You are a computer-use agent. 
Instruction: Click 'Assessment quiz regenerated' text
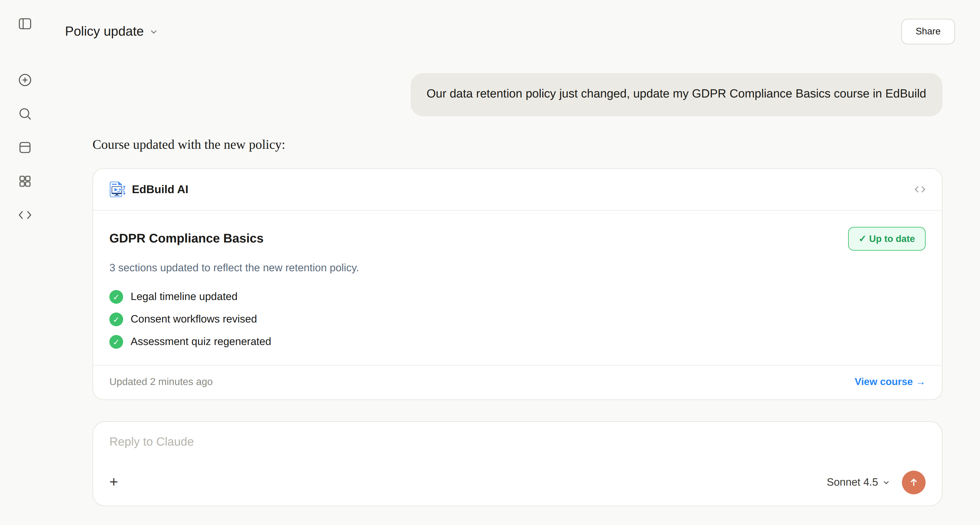201,341
